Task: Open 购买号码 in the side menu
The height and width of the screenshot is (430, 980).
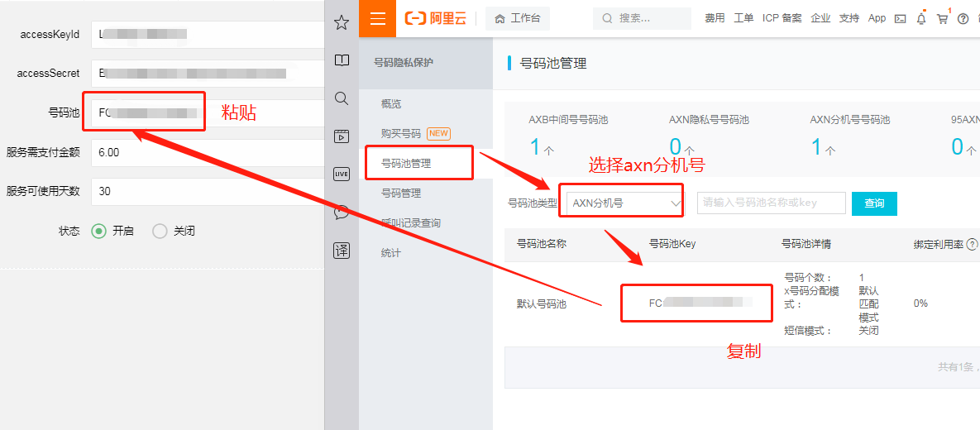Action: [x=400, y=134]
